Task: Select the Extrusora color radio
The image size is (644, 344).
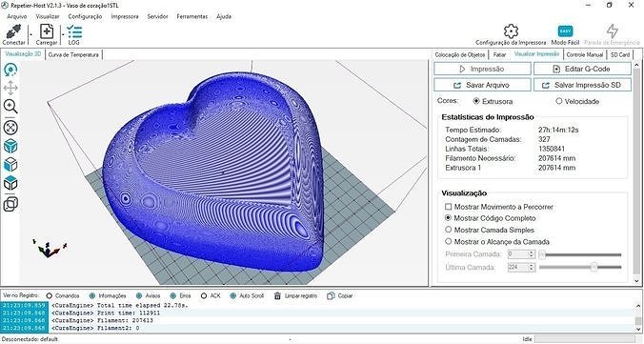Action: (x=476, y=101)
